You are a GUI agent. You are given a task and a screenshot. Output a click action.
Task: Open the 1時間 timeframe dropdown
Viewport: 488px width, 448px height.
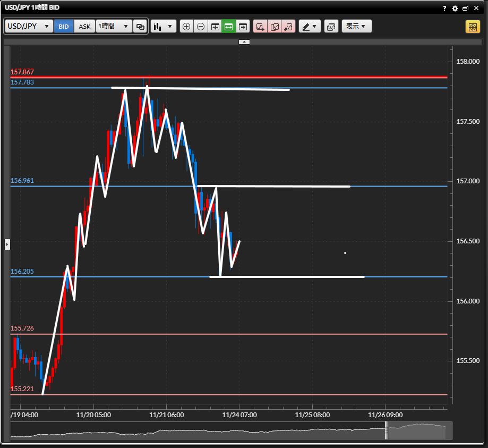pyautogui.click(x=114, y=27)
